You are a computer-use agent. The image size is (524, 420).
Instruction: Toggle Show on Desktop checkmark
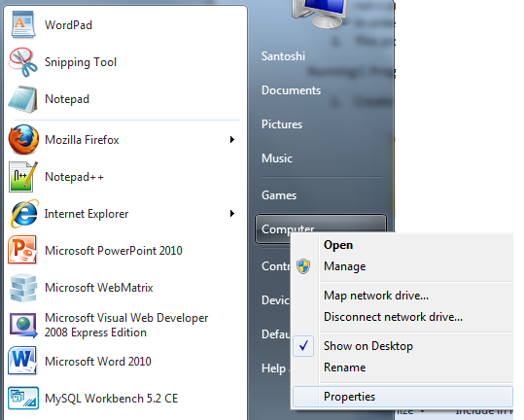(x=303, y=346)
